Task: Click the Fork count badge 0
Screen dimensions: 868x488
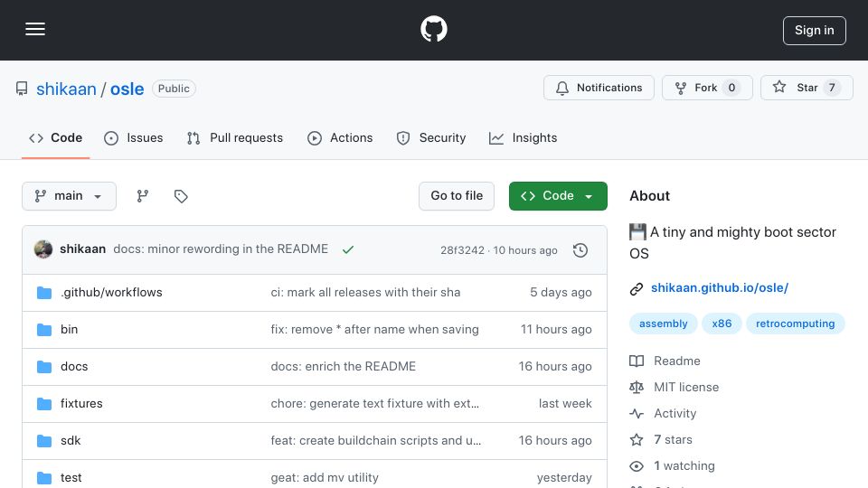Action: pyautogui.click(x=731, y=88)
